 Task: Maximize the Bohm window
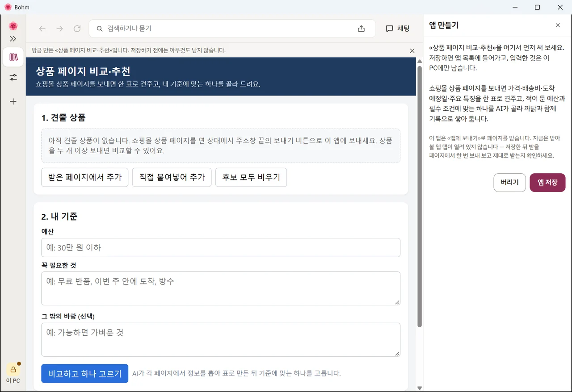pos(538,7)
